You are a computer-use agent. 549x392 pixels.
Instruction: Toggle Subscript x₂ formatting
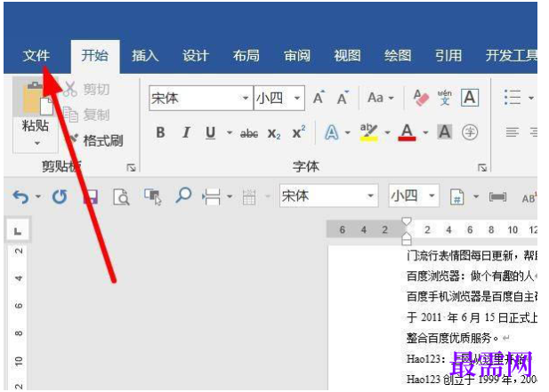(x=274, y=133)
